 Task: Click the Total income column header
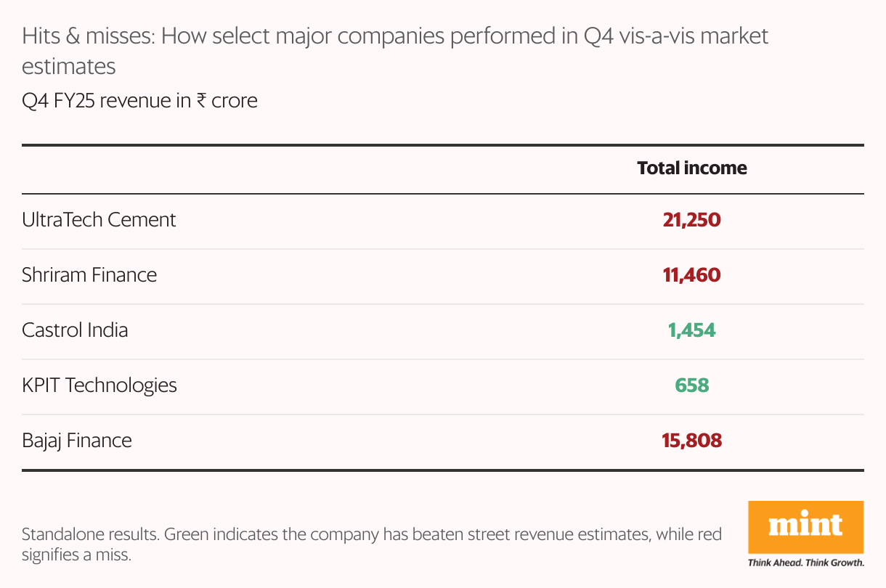(691, 168)
